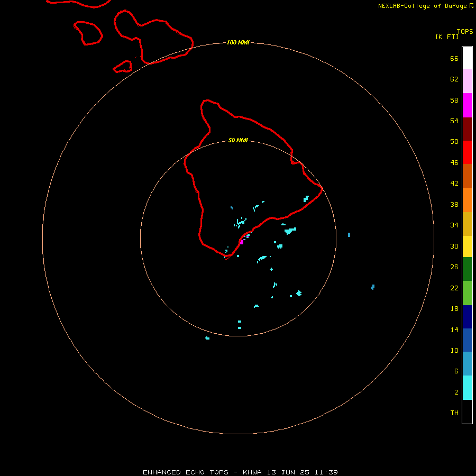Click the legend value "46"
This screenshot has width=476, height=476.
pos(454,163)
